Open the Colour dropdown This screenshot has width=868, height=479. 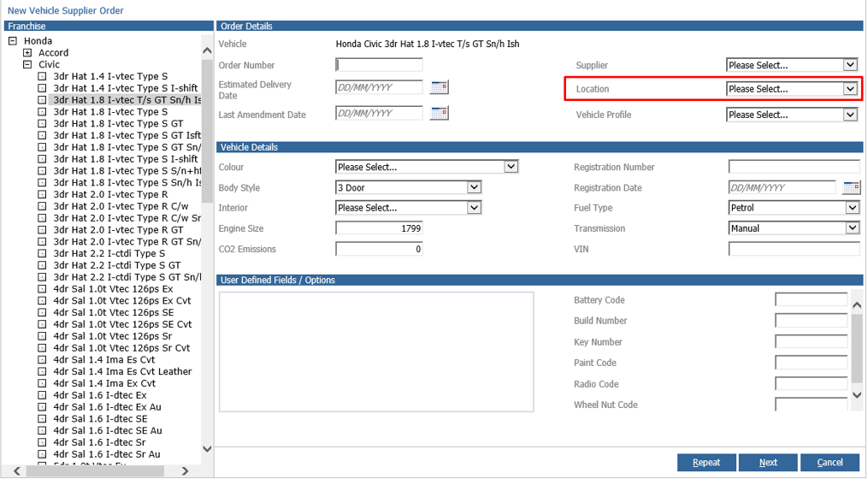pos(427,167)
